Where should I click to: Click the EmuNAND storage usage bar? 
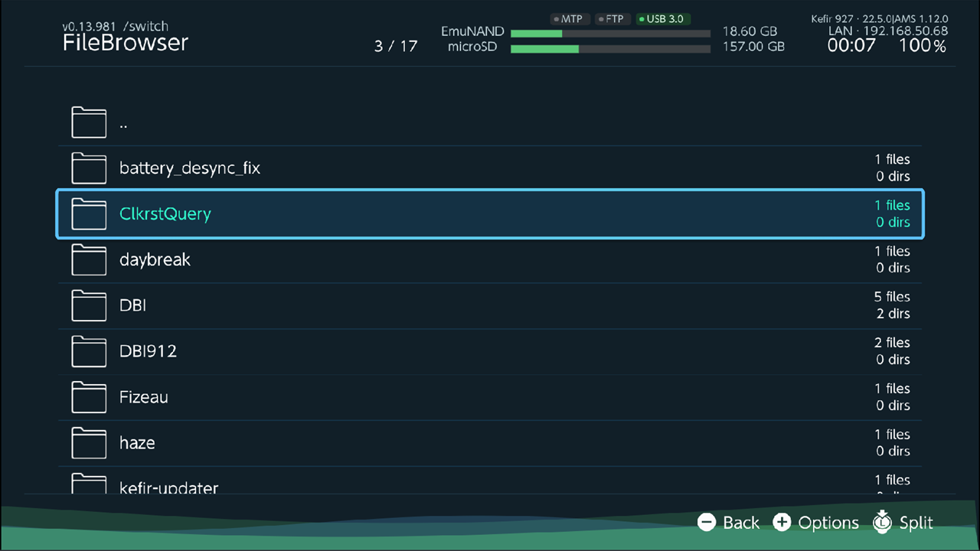610,33
